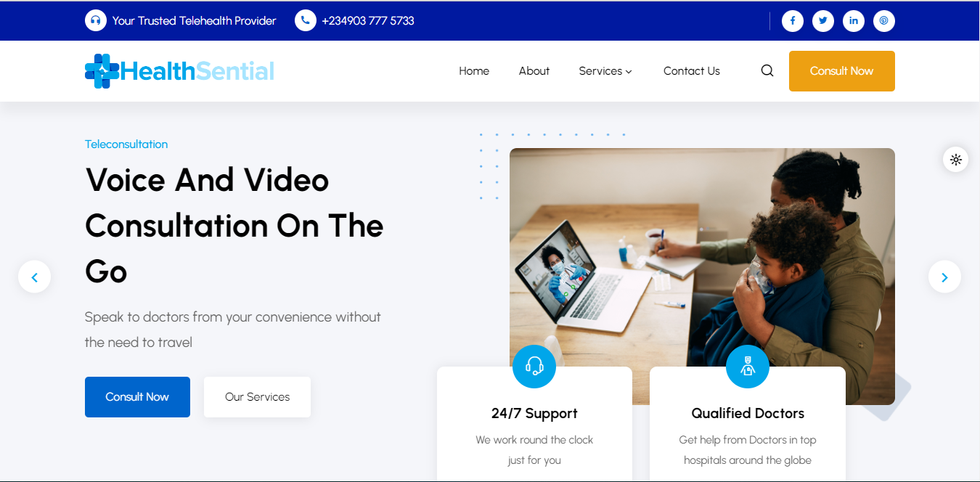Screen dimensions: 980x482
Task: Click the Our Services button
Action: coord(257,397)
